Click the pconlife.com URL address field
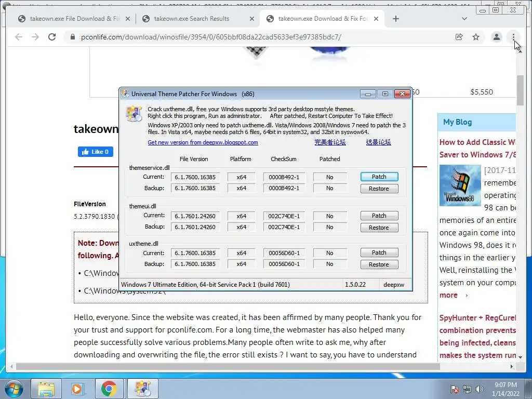This screenshot has height=399, width=532. pyautogui.click(x=211, y=37)
